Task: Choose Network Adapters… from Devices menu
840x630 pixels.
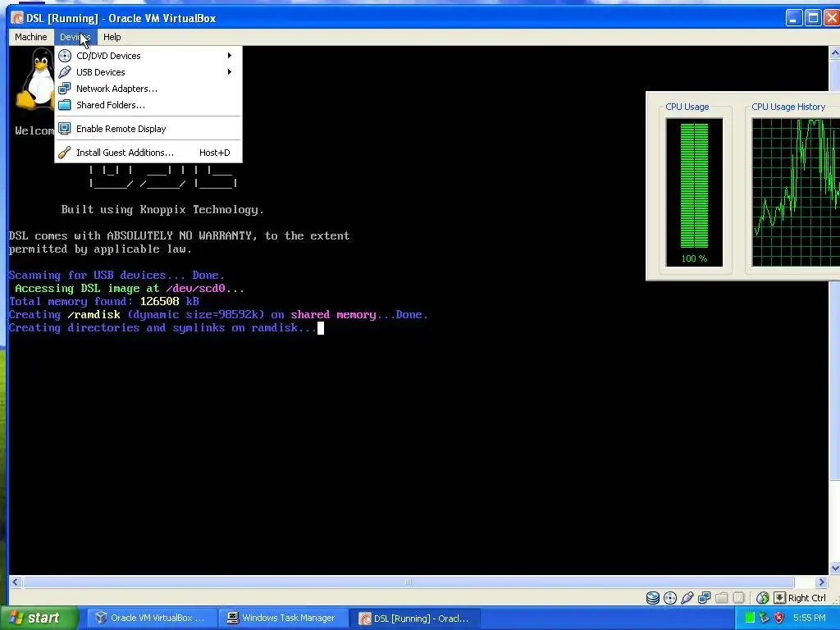Action: point(148,89)
